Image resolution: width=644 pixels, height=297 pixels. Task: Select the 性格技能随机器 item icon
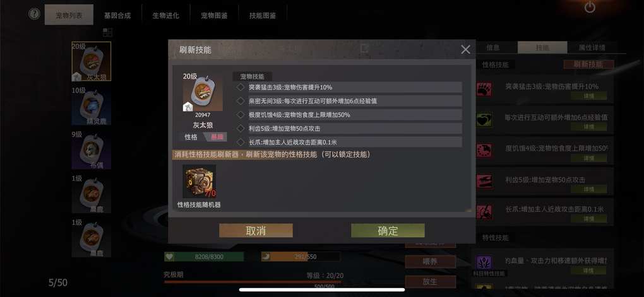pos(199,182)
